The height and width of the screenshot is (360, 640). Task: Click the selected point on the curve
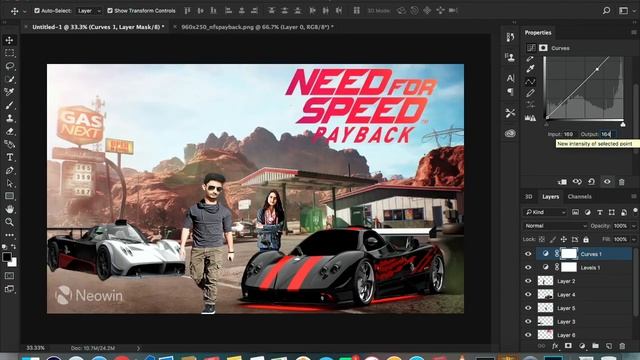click(597, 69)
